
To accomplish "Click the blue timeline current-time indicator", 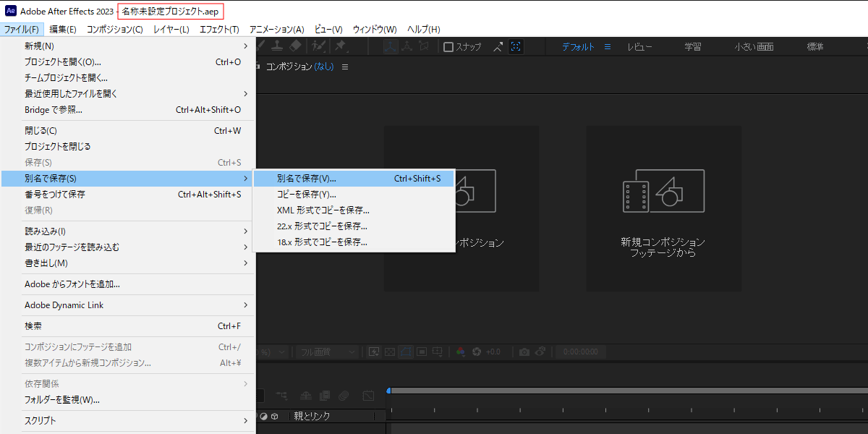I will [388, 391].
